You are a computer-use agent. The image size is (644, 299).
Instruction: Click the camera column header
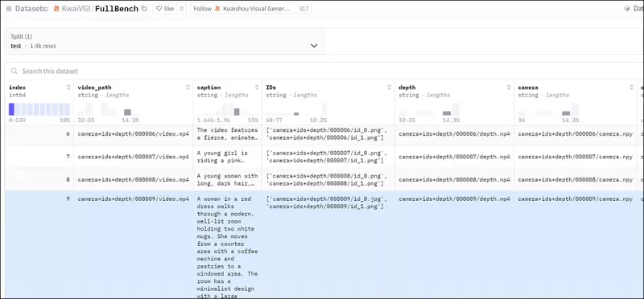tap(528, 88)
